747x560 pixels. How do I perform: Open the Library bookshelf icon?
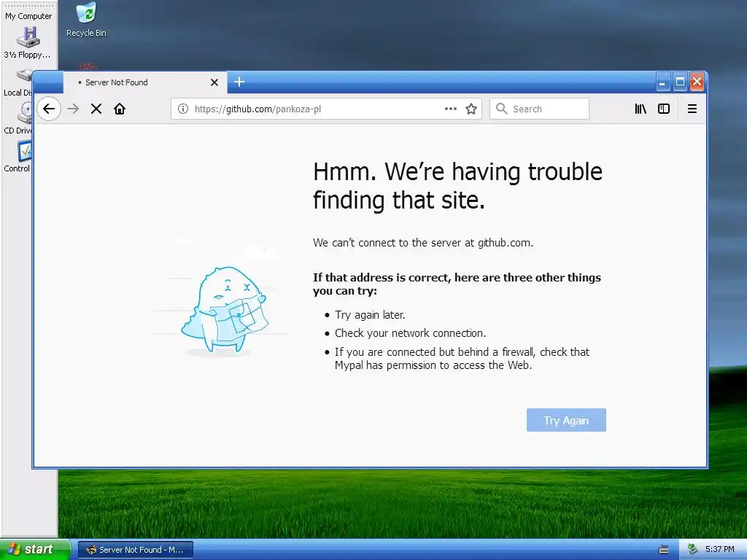640,109
